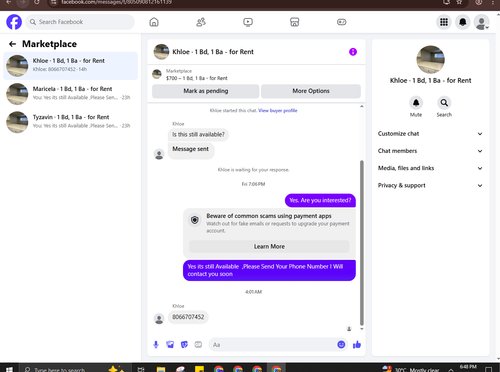
Task: Open View buyer profile link
Action: click(x=278, y=111)
